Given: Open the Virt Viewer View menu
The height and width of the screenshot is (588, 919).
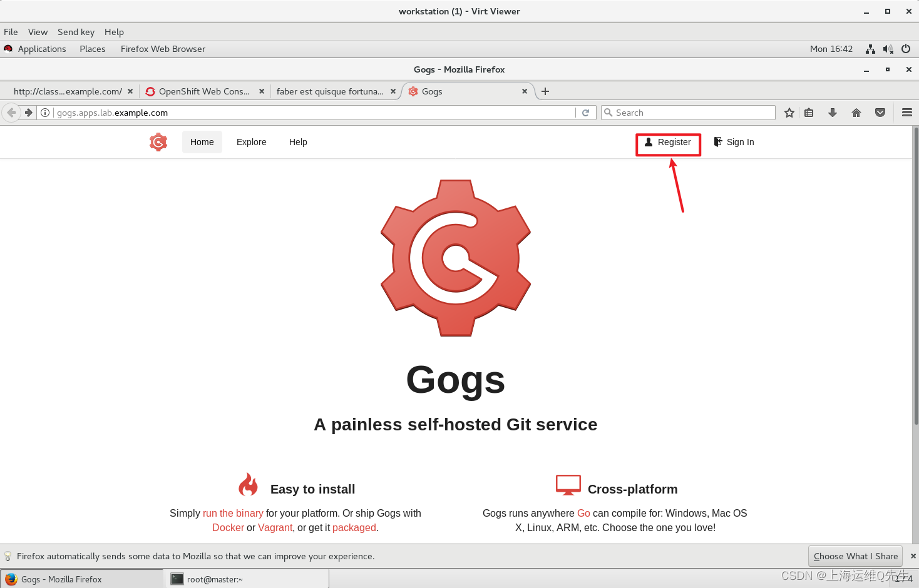Looking at the screenshot, I should (x=38, y=32).
